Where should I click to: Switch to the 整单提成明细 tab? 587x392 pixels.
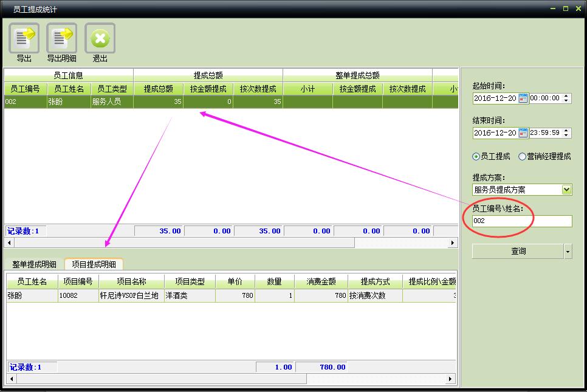pos(34,264)
